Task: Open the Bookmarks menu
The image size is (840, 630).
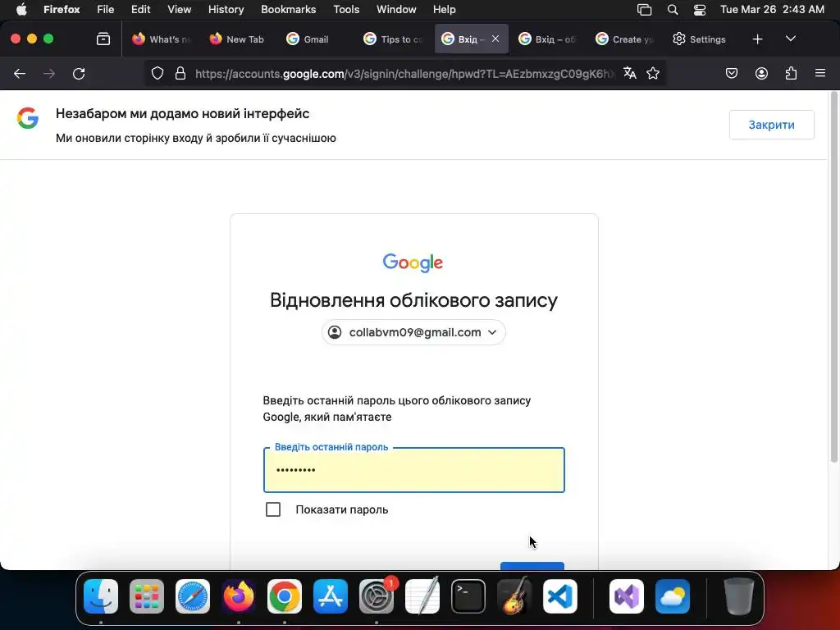Action: pos(288,10)
